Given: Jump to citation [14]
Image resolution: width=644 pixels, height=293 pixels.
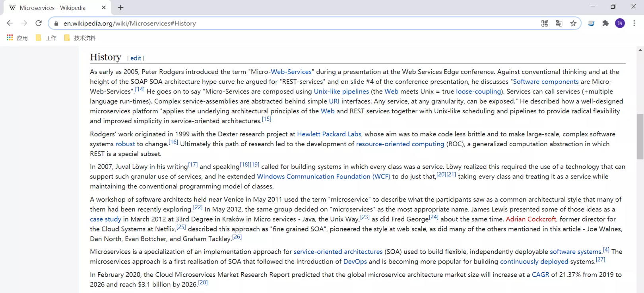Looking at the screenshot, I should (x=140, y=89).
